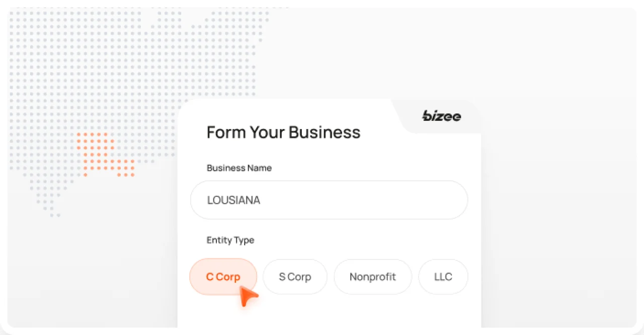Click the Form Your Business heading
This screenshot has width=644, height=335.
[x=283, y=132]
